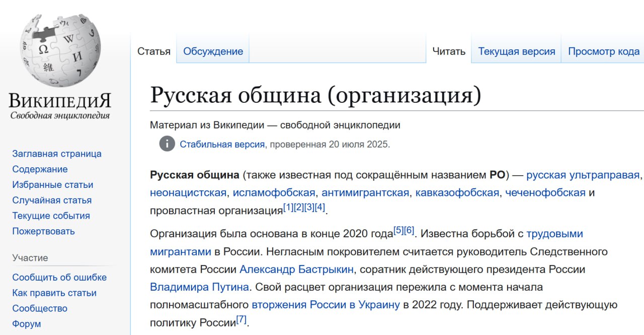644x335 pixels.
Task: Follow the русская ультраправая link
Action: 583,175
